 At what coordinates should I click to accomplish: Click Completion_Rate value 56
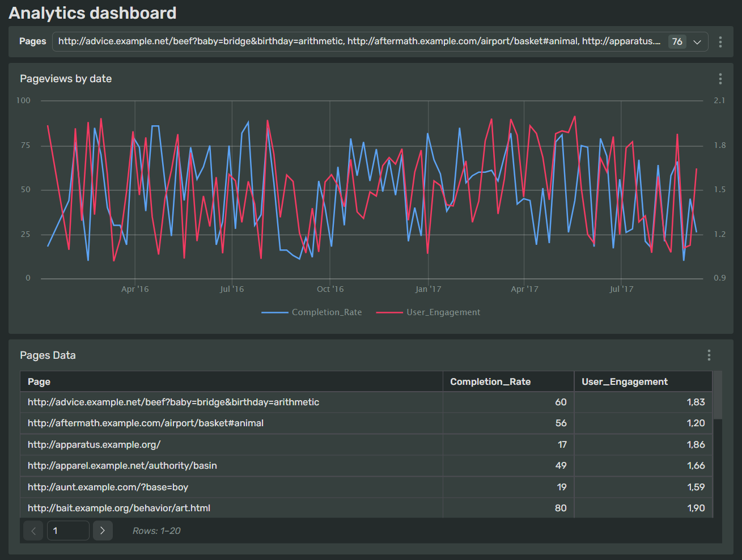click(x=561, y=423)
